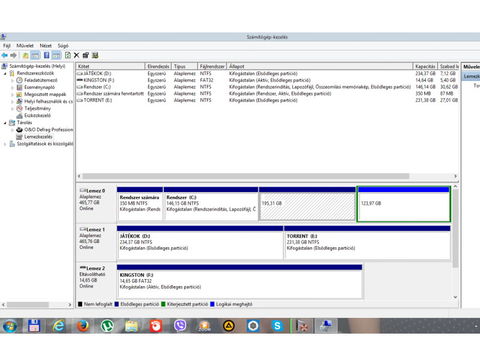This screenshot has width=480, height=360.
Task: Select the Rendszer (C:) partition on Lemez 0
Action: pos(211,204)
